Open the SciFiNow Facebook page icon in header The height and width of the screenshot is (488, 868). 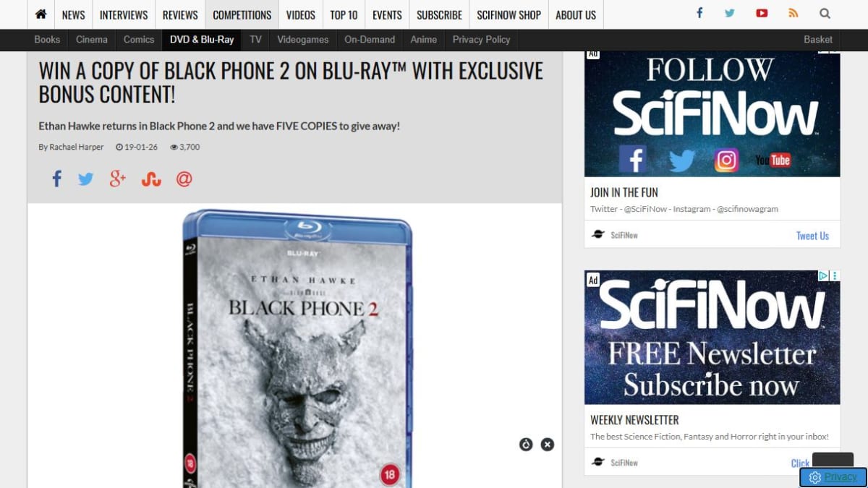tap(699, 14)
